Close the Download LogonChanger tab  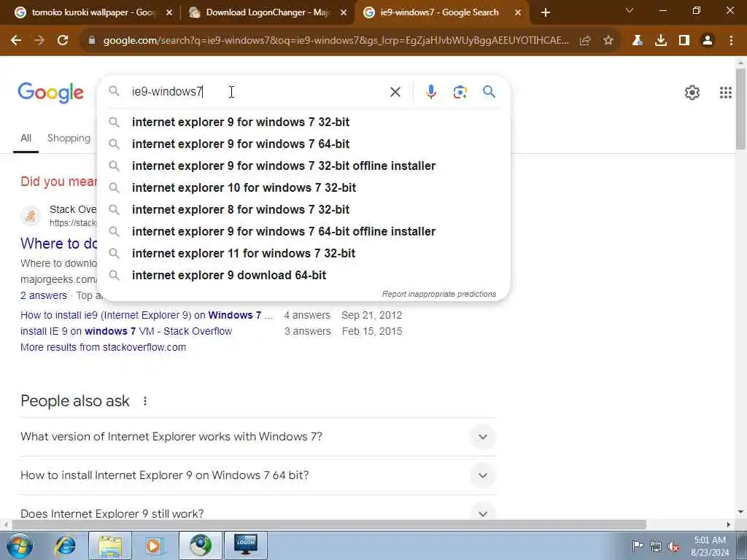pos(343,13)
